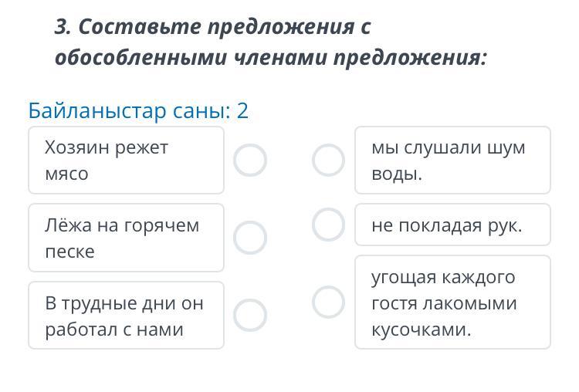This screenshot has height=392, width=579.
Task: Select the connector circle beside "мы слушали шум воды."
Action: coord(328,161)
